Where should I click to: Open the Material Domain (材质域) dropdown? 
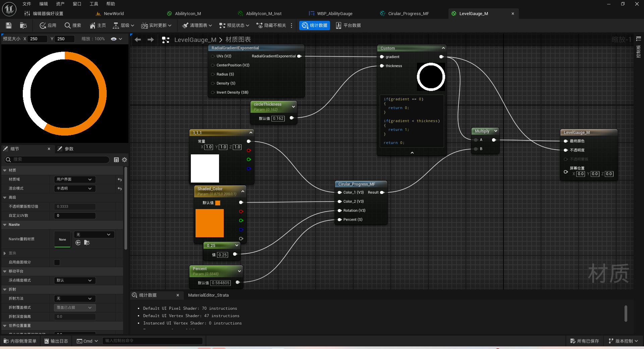coord(75,180)
